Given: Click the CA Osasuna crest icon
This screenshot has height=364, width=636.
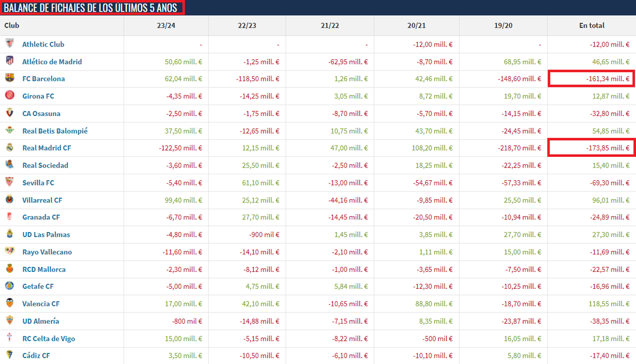Looking at the screenshot, I should click(10, 113).
